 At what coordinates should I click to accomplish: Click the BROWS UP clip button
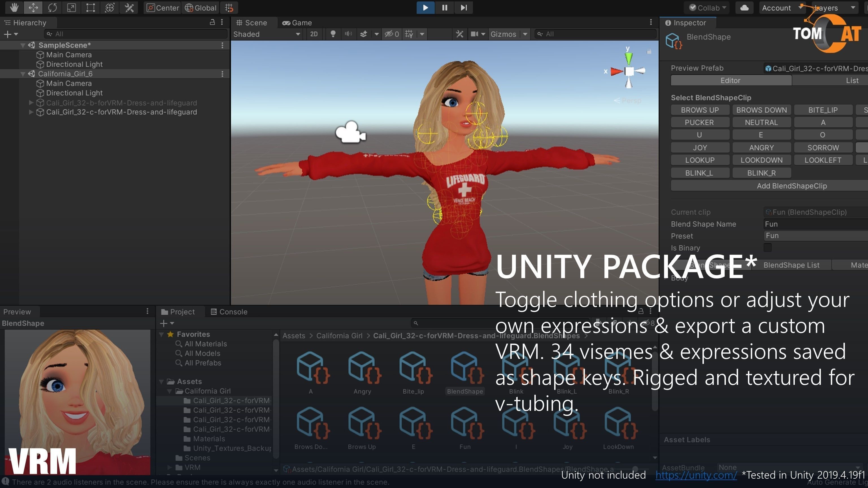[x=700, y=110]
